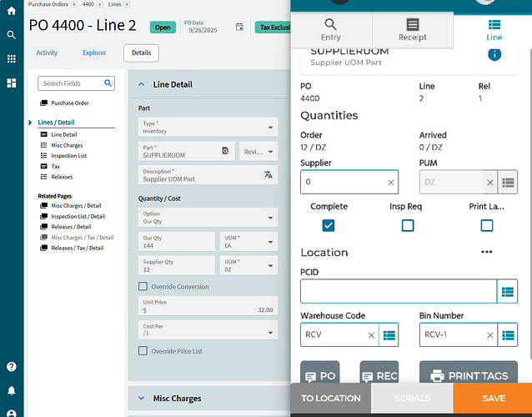
Task: Open the PCID lookup list icon
Action: click(x=507, y=291)
